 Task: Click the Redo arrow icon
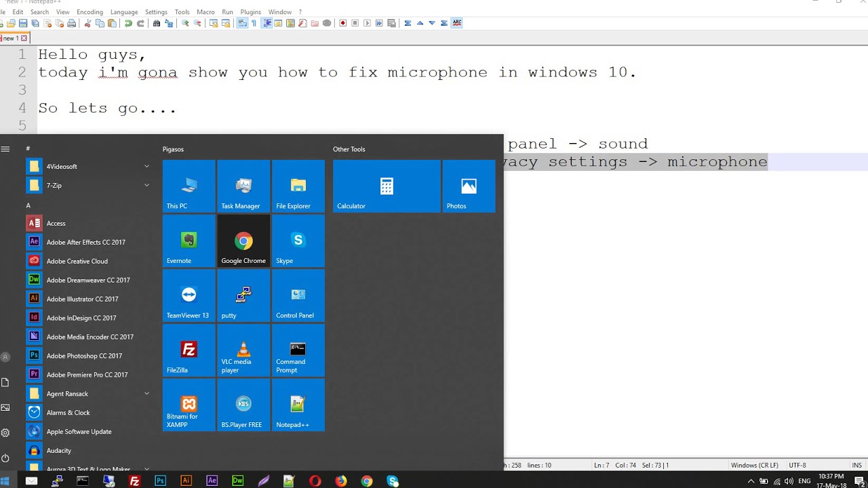click(140, 23)
